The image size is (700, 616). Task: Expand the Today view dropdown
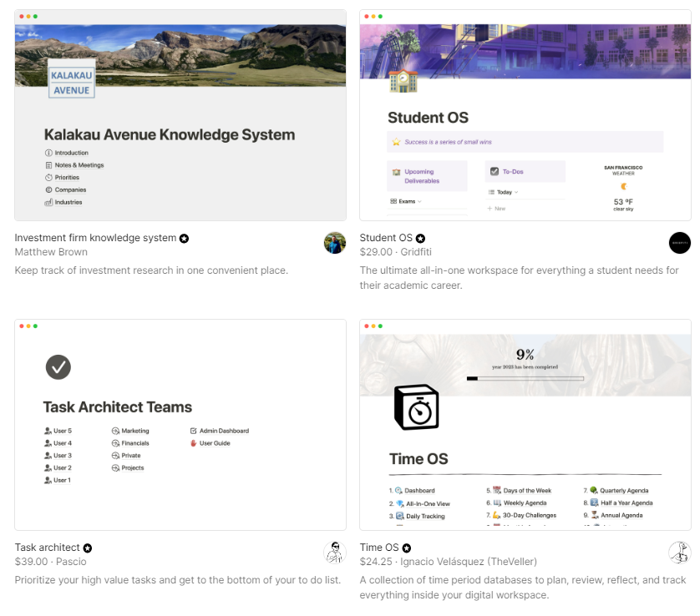504,192
